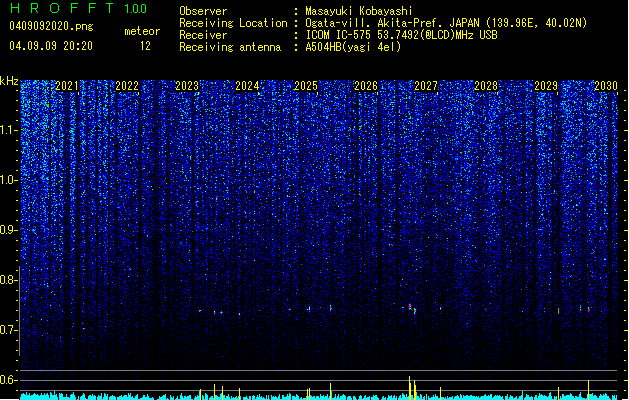Click the 0.6 kHz axis tick label
This screenshot has width=629, height=400.
(9, 380)
